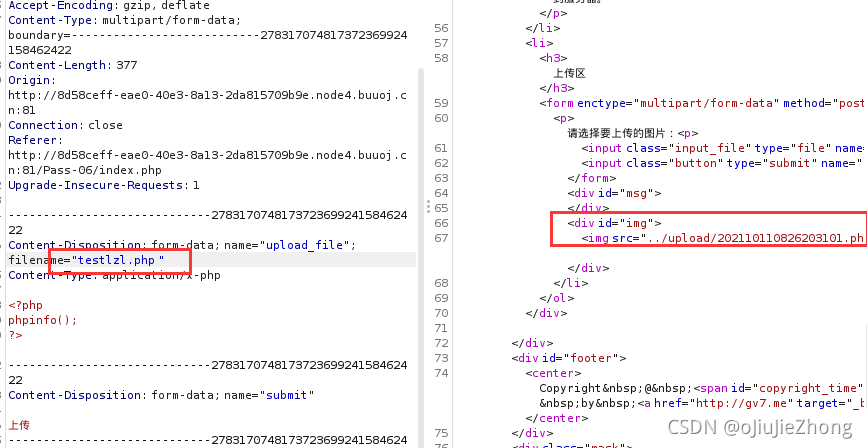Click the '</li>' tag on line 68

pyautogui.click(x=571, y=283)
